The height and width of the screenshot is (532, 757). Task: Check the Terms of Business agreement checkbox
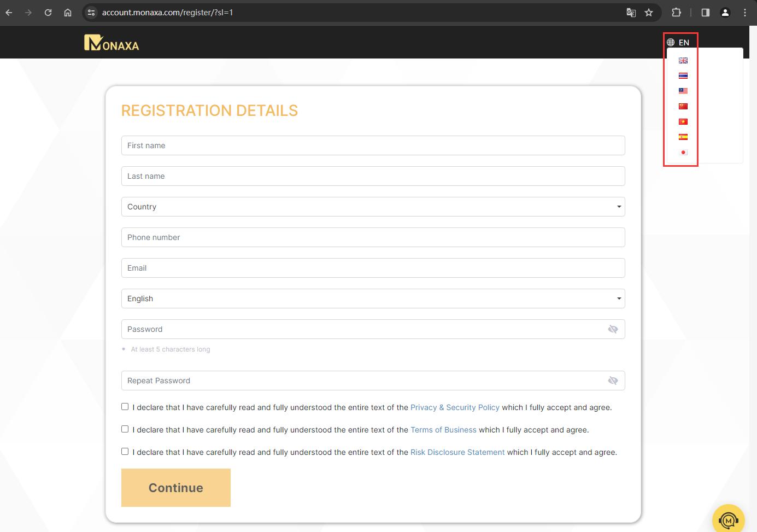pos(125,429)
